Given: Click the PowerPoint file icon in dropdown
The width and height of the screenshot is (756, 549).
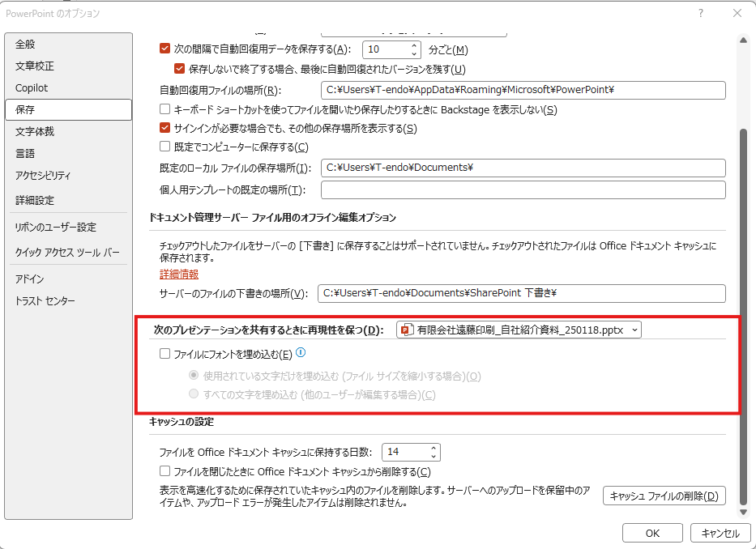Looking at the screenshot, I should coord(406,330).
